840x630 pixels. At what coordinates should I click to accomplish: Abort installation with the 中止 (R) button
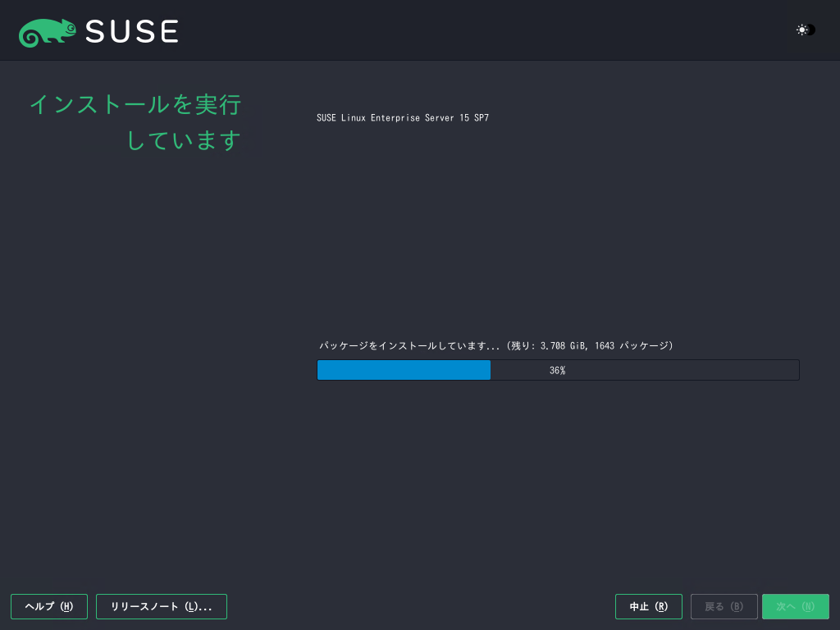pyautogui.click(x=648, y=607)
